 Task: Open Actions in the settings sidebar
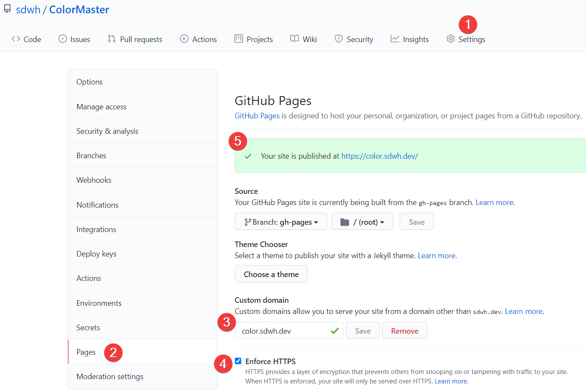point(143,278)
